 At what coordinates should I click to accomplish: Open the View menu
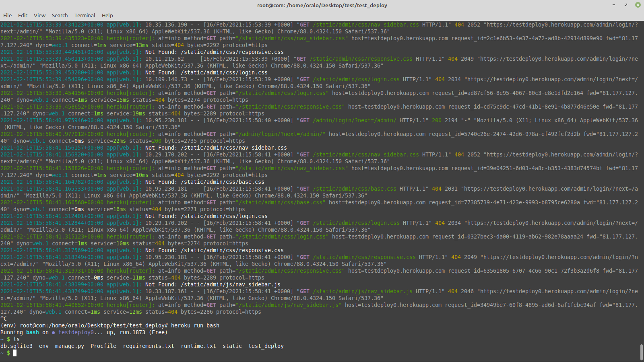click(x=39, y=15)
